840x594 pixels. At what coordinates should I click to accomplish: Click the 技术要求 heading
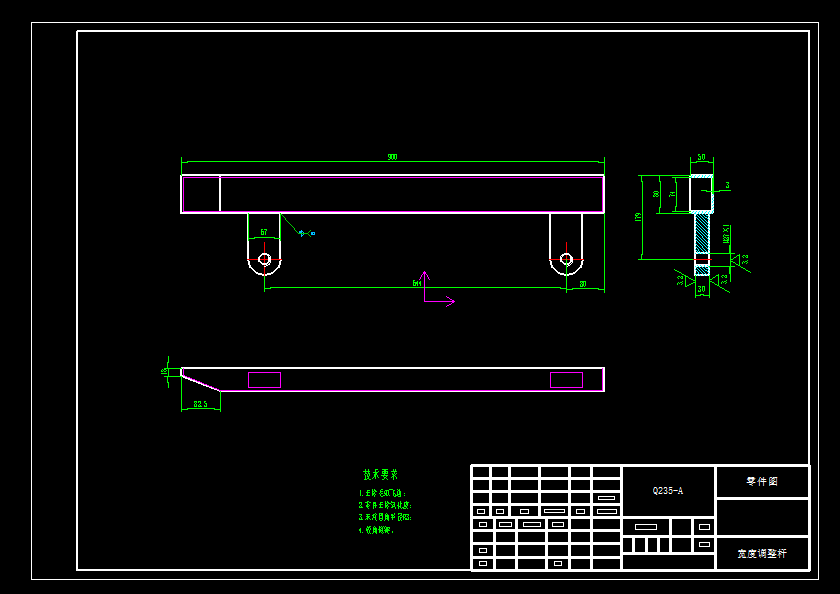coord(380,475)
